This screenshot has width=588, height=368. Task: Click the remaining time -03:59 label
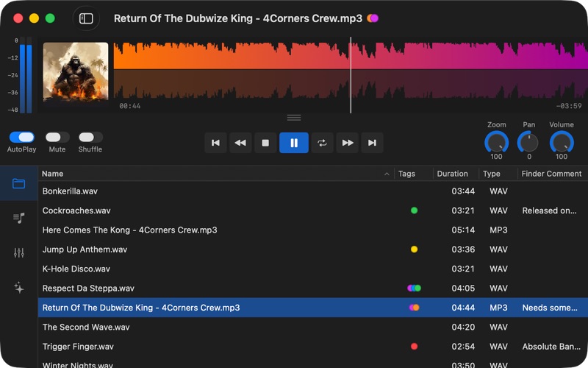568,106
